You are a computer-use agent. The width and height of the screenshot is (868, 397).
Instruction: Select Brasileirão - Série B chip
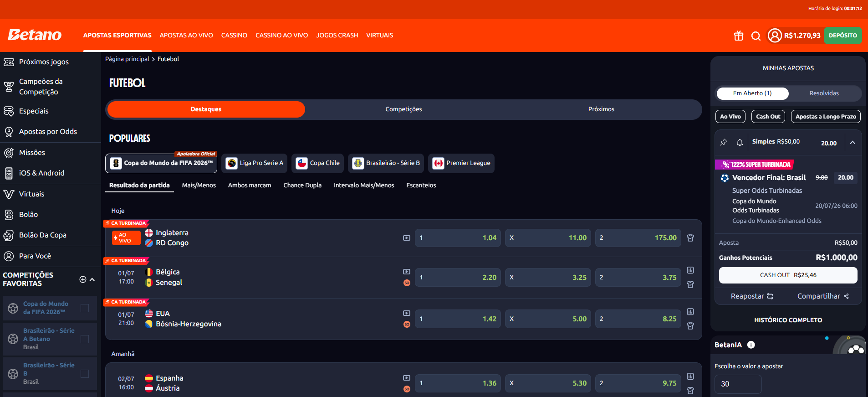click(x=386, y=163)
